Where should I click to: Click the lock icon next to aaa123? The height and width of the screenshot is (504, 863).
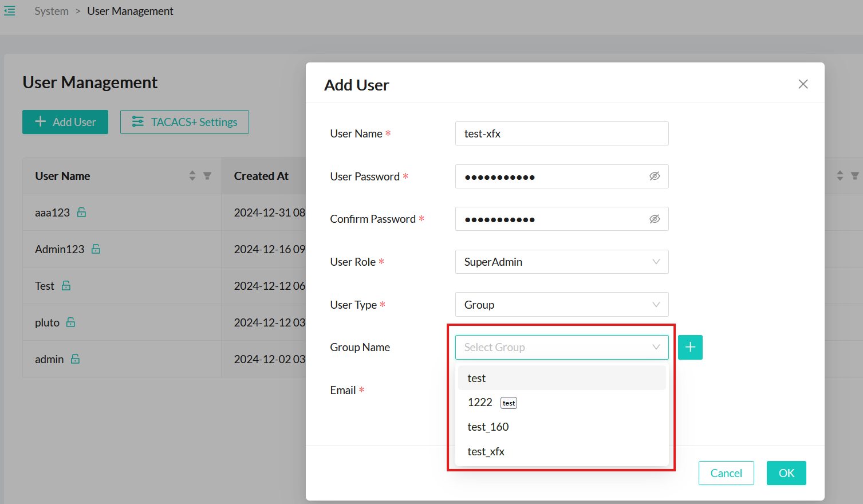(82, 212)
